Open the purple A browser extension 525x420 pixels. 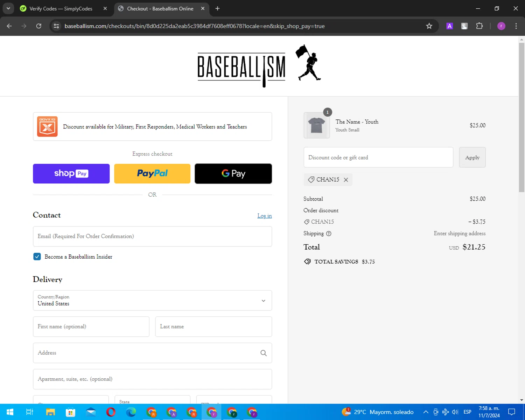click(450, 26)
